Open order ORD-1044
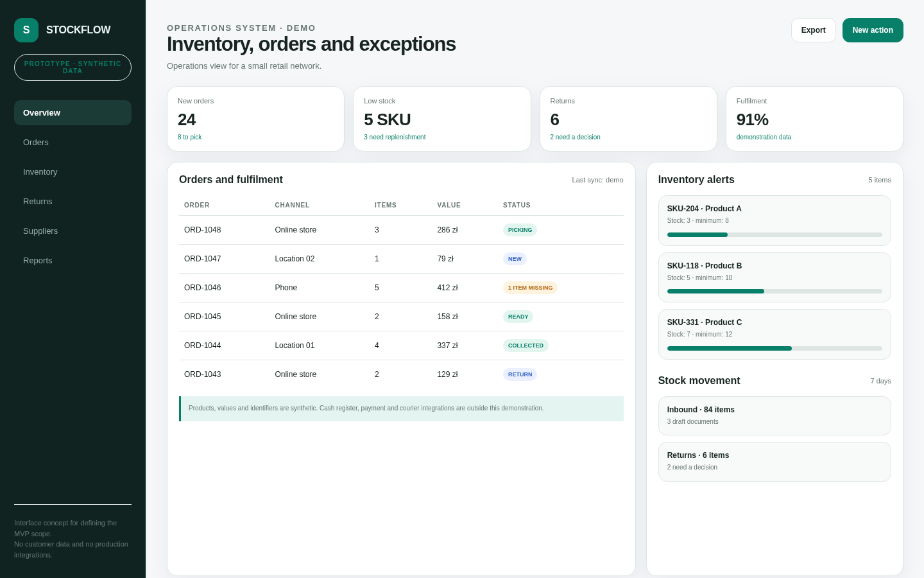 coord(401,346)
